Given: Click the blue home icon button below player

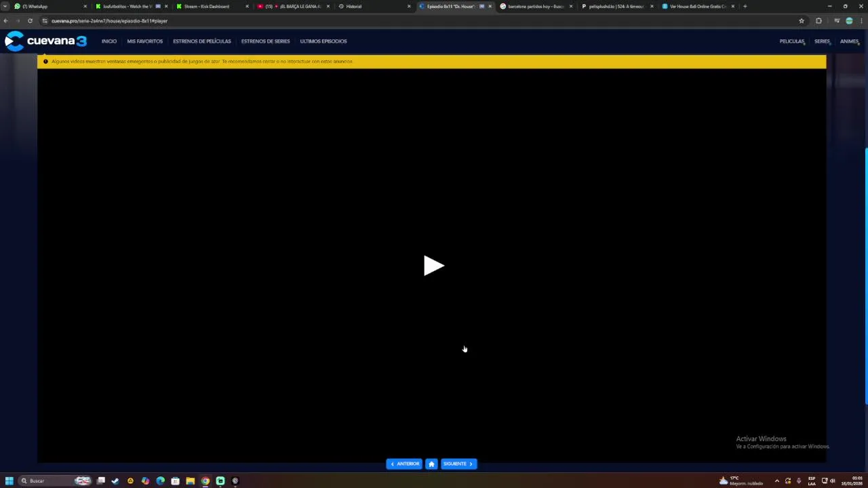Looking at the screenshot, I should point(431,464).
